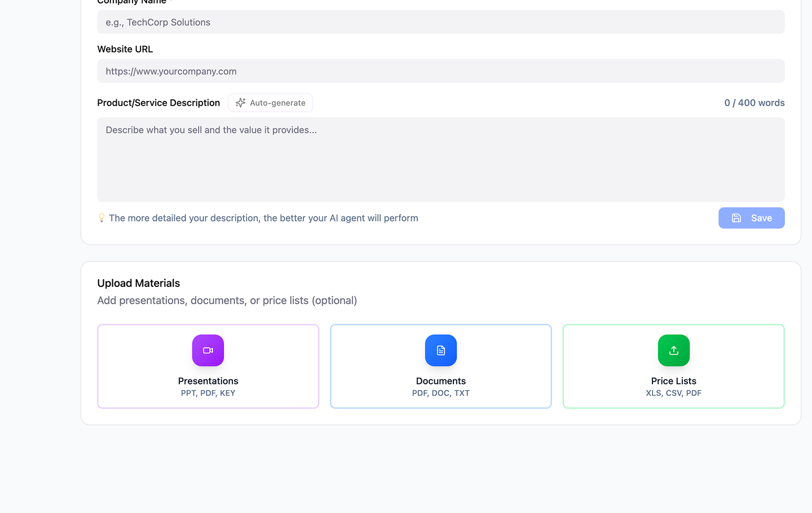812x513 pixels.
Task: Click the floppy disk icon on Save
Action: click(x=736, y=218)
